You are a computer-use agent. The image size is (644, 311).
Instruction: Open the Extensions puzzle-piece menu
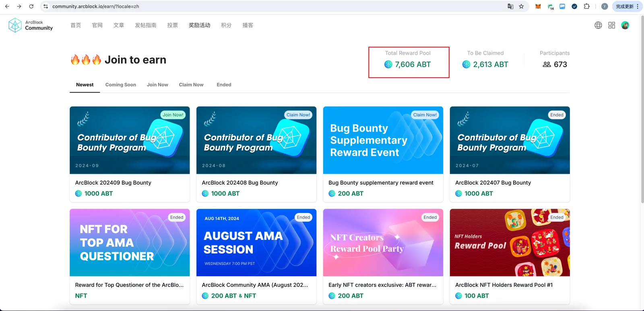(586, 6)
